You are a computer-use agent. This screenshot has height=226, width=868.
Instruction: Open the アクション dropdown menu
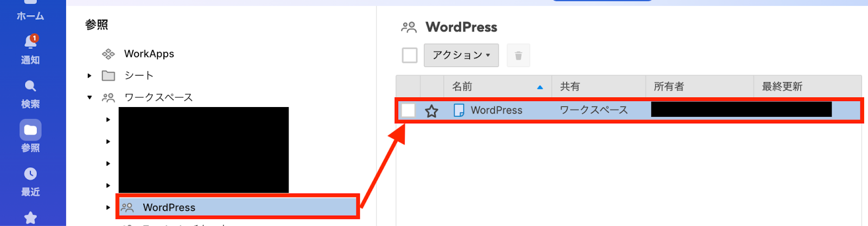(x=461, y=55)
